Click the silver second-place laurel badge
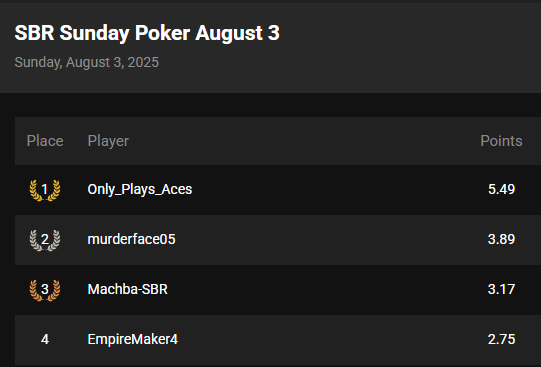This screenshot has width=541, height=367. pos(45,240)
